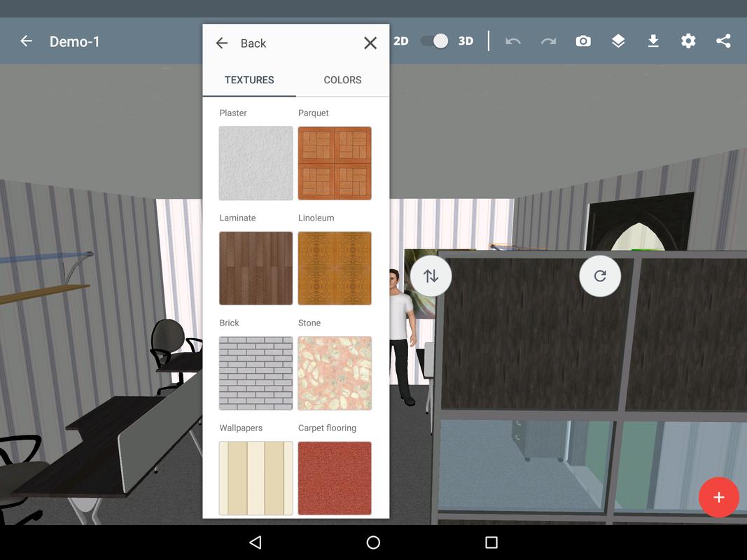Click the 'Stone' label text
This screenshot has width=747, height=560.
click(309, 323)
